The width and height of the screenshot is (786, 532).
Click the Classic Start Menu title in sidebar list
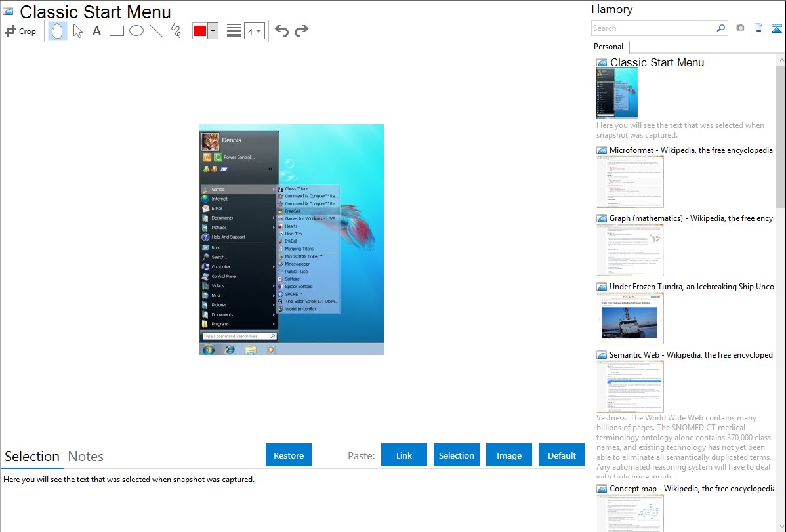pyautogui.click(x=657, y=63)
